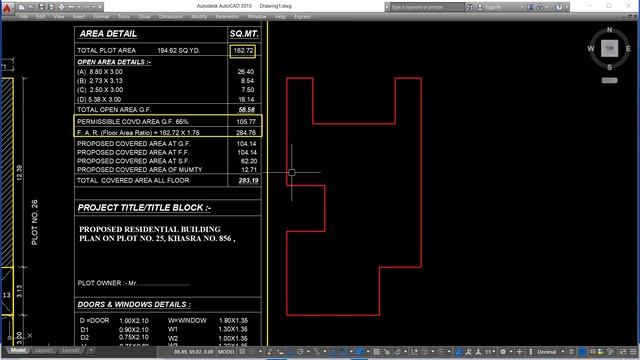640x360 pixels.
Task: Click the W compass letter on ViewCube
Action: [591, 49]
